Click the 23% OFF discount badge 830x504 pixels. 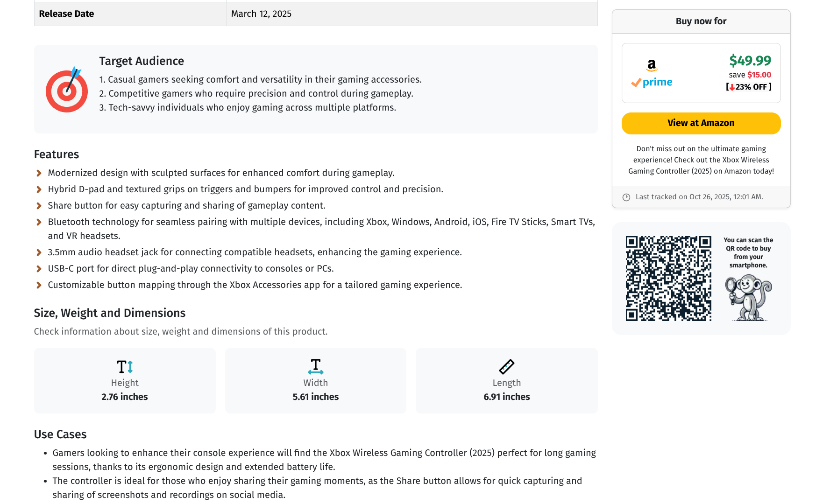(749, 87)
